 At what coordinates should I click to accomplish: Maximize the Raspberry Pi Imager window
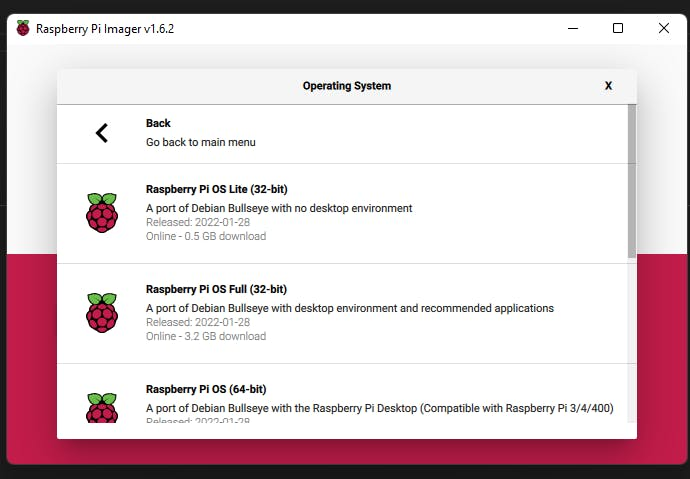click(618, 28)
